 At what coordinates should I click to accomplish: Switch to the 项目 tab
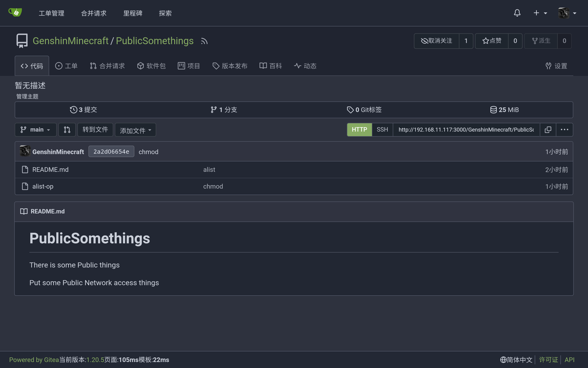click(x=189, y=66)
